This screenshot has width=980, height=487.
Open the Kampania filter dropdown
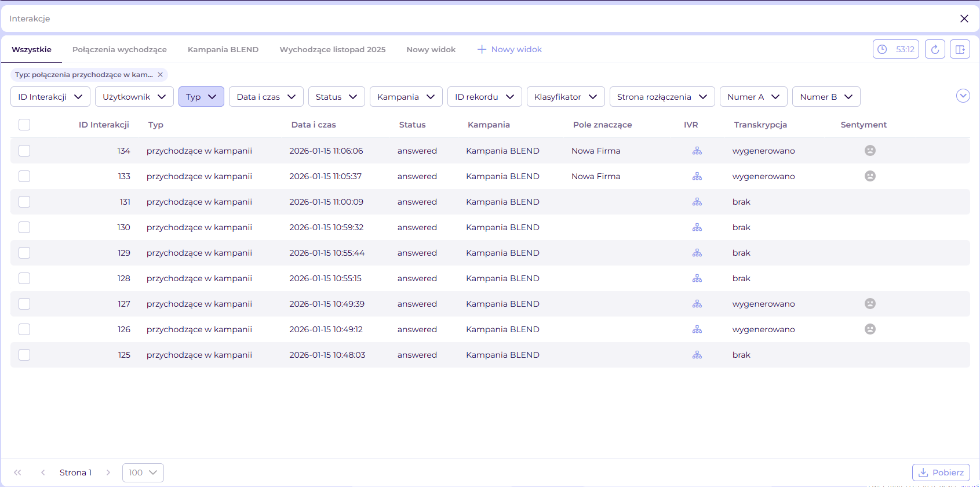coord(406,97)
